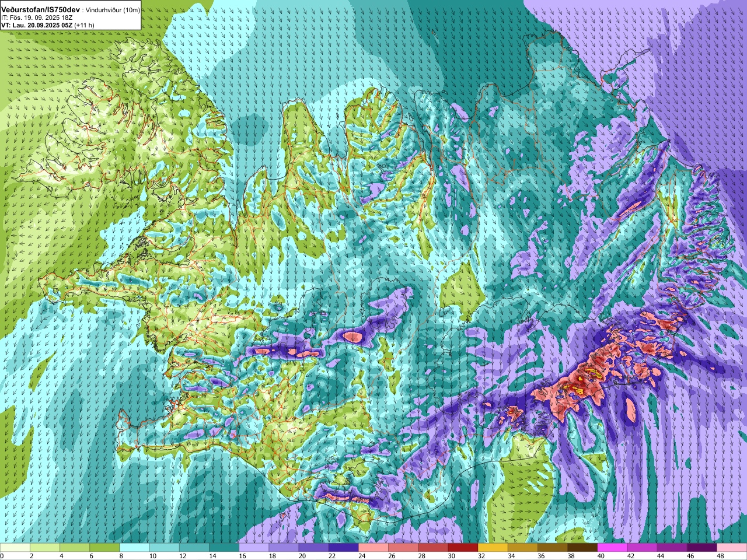This screenshot has height=560, width=747.
Task: Select the Vindurhviður (10m) label
Action: 113,10
